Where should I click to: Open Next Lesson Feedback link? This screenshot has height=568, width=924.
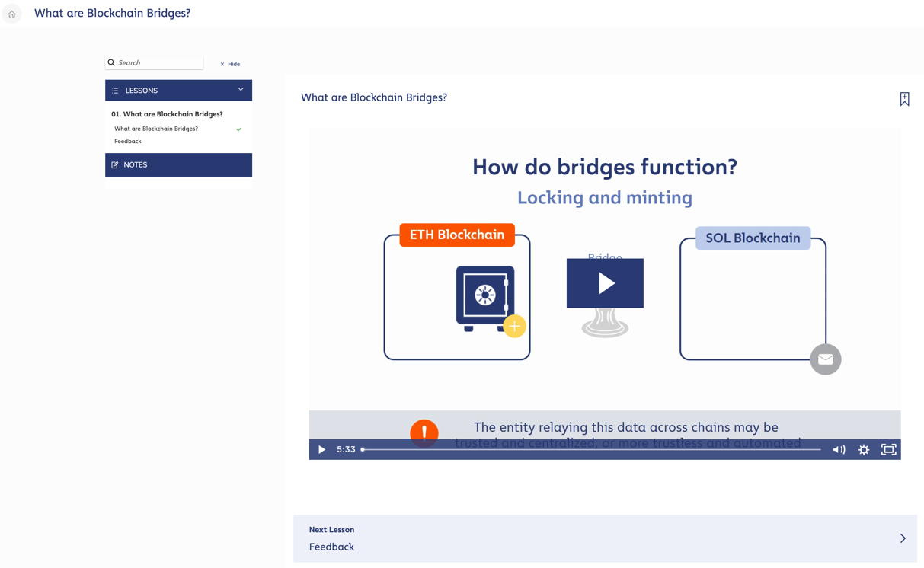(605, 538)
